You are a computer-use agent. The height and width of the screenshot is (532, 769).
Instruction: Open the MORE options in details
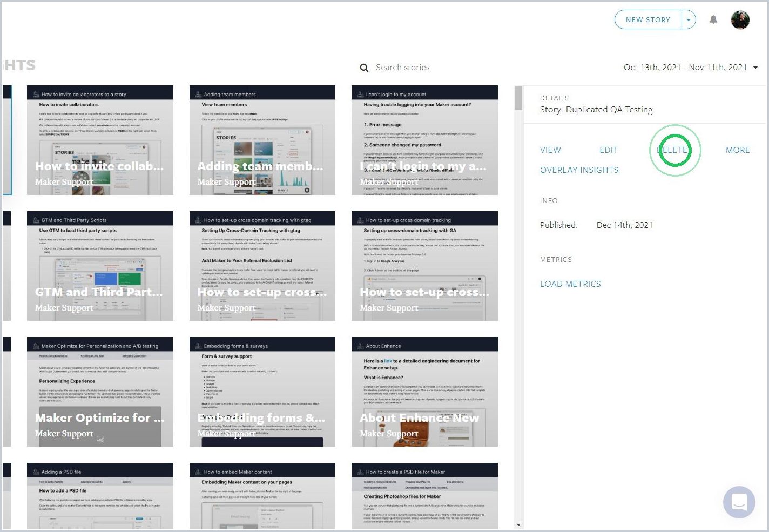738,150
